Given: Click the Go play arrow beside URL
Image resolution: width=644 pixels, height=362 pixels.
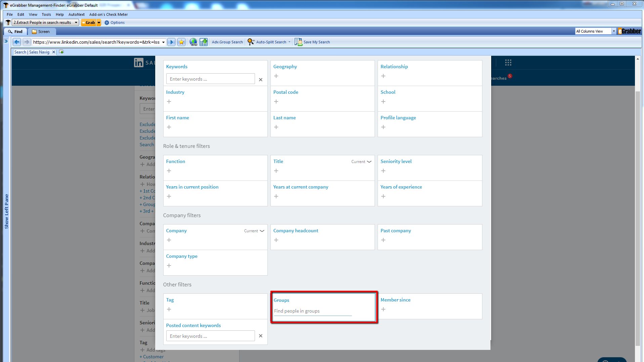Looking at the screenshot, I should click(x=171, y=42).
